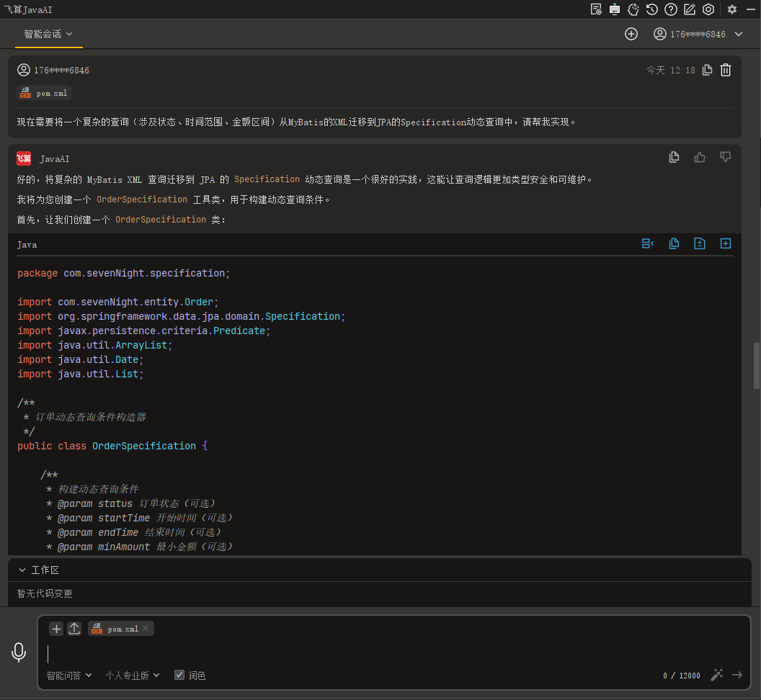Click the public class OrderSpecification line
761x700 pixels.
112,446
